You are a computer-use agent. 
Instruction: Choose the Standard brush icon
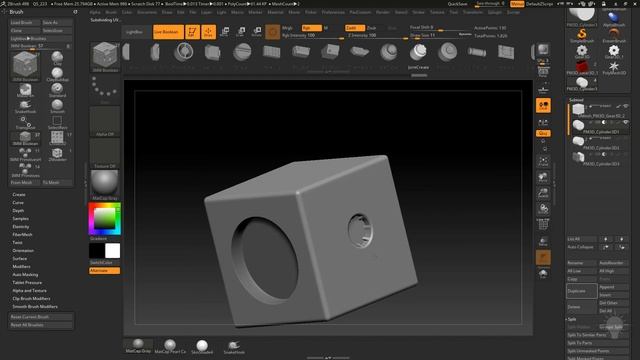(57, 90)
